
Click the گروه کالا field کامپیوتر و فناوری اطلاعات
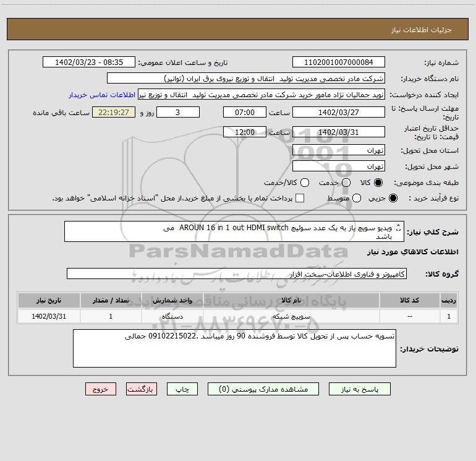[237, 274]
